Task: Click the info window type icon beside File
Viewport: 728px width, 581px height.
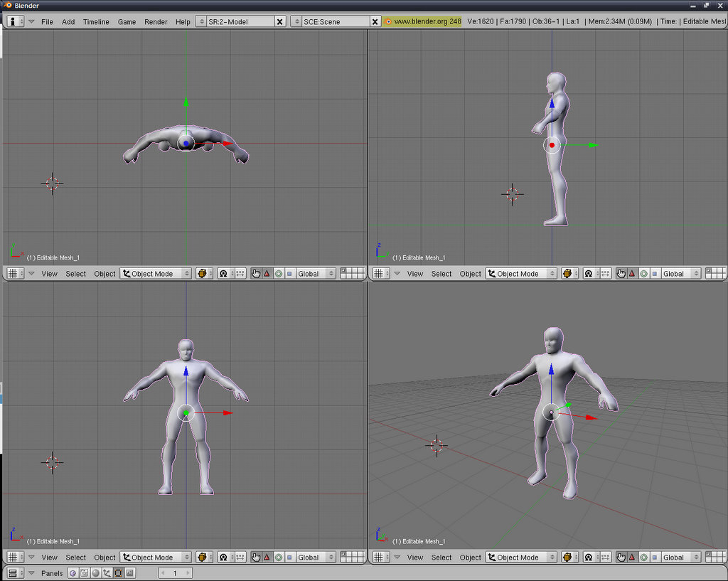Action: click(16, 21)
